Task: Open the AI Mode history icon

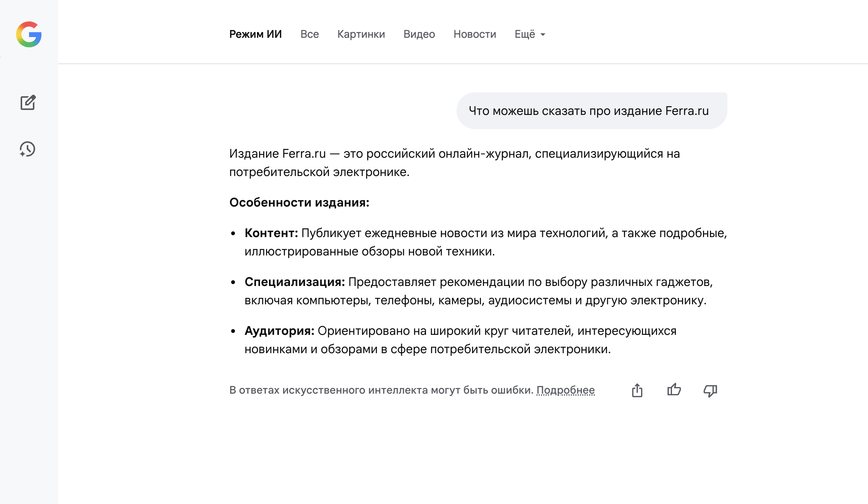Action: (28, 149)
